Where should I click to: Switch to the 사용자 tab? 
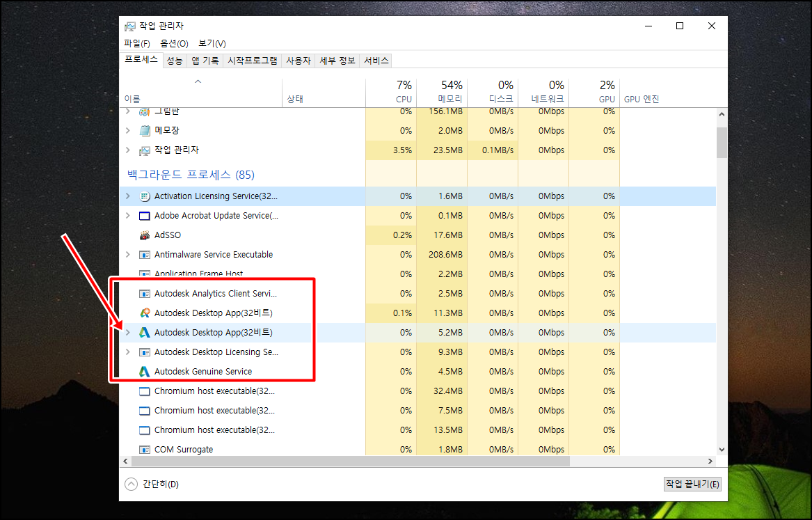coord(298,61)
